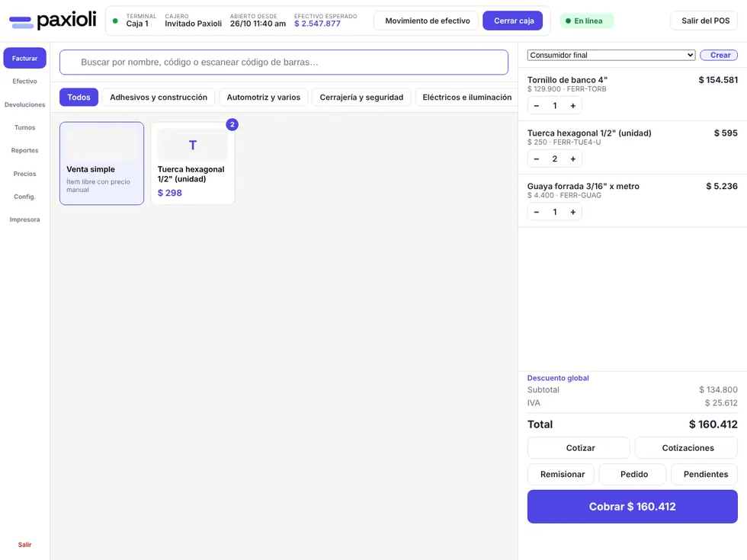Screen dimensions: 747x560
Task: Click the expected cash amount $ 2.547.877
Action: pos(317,24)
